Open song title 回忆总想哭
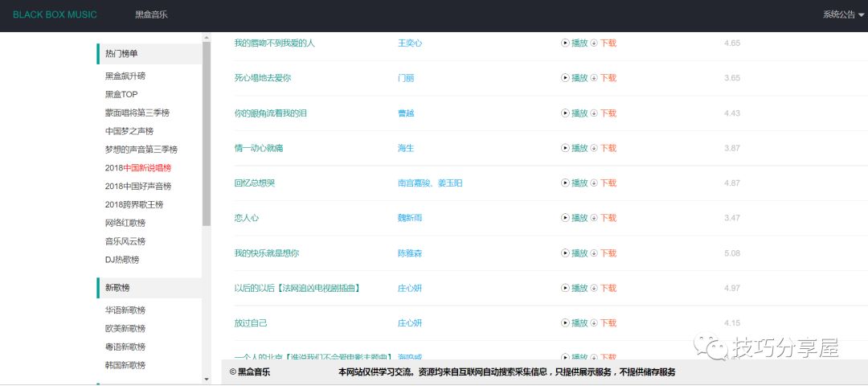868x386 pixels. [x=255, y=183]
